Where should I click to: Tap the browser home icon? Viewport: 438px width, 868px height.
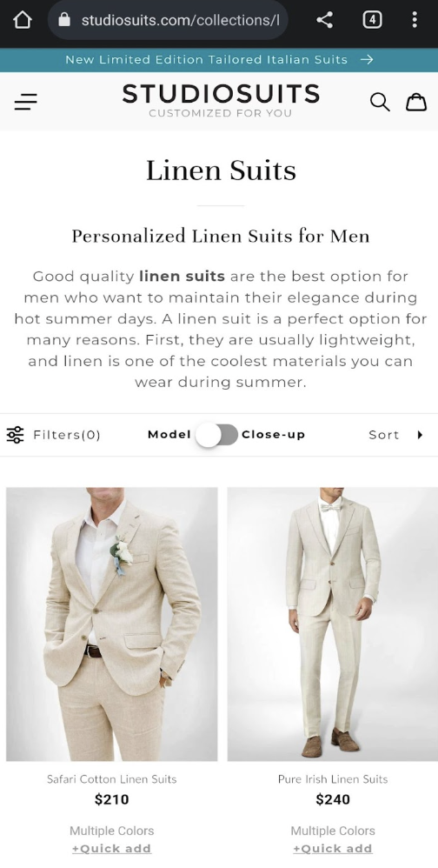coord(22,21)
